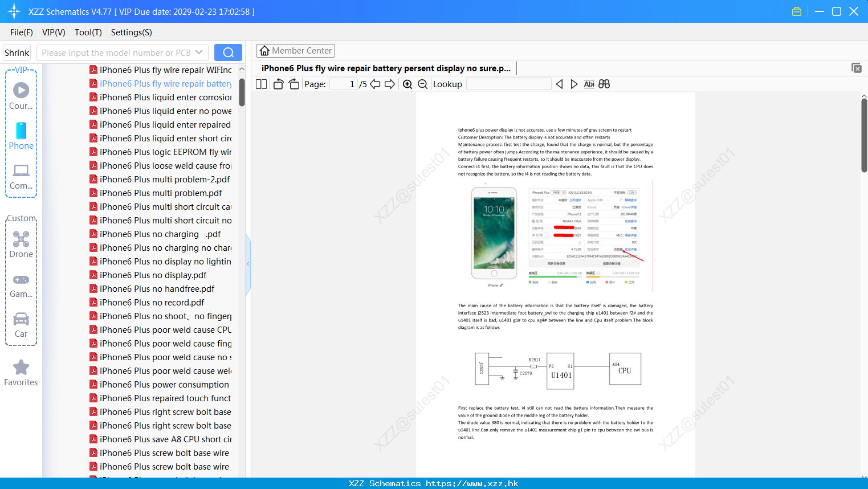Open the Drone category
This screenshot has height=489, width=868.
click(x=21, y=244)
